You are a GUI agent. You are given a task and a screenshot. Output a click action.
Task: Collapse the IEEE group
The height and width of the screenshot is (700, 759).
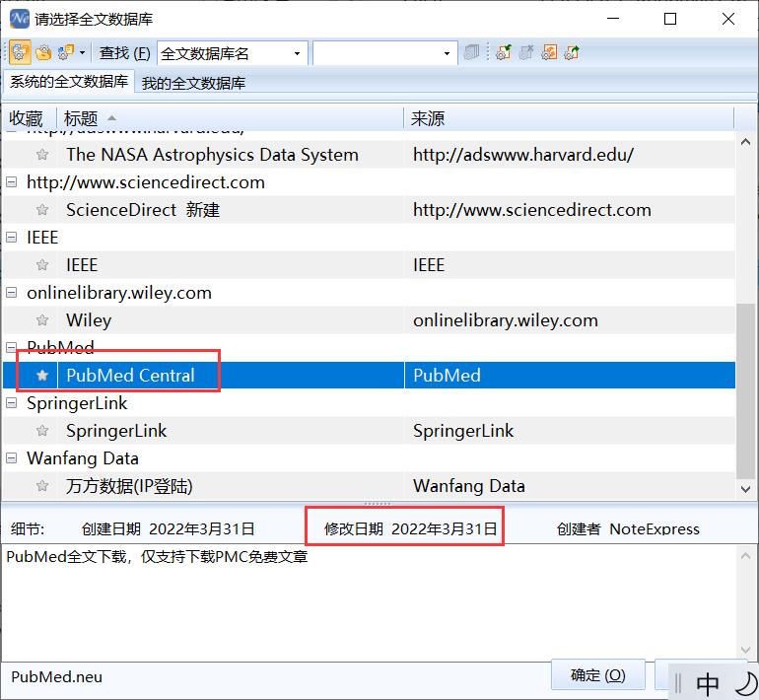pyautogui.click(x=11, y=238)
